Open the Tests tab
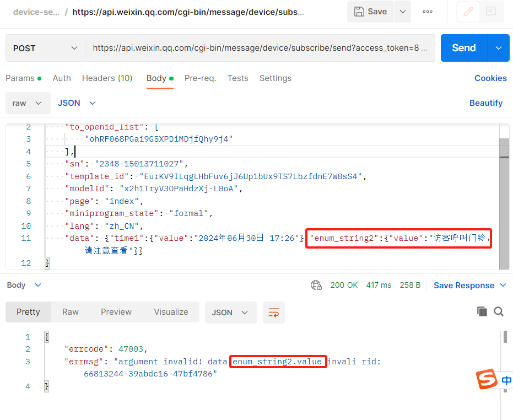513x420 pixels. (x=238, y=78)
